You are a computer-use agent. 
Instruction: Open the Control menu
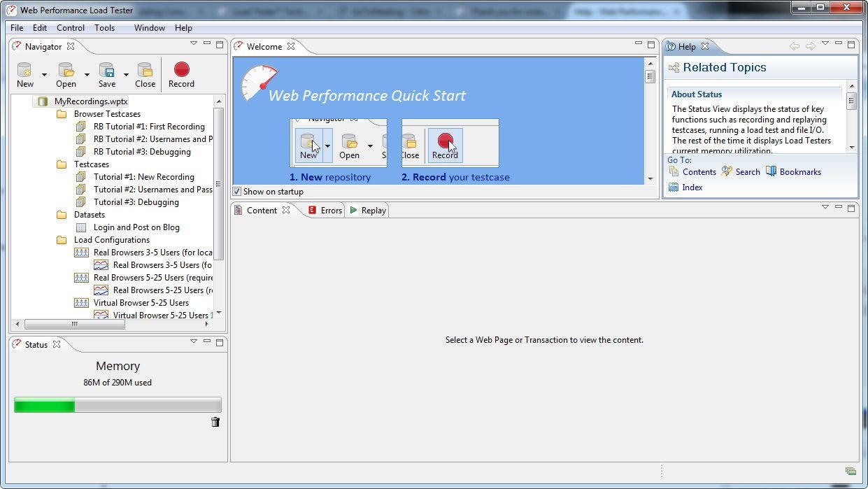tap(70, 28)
